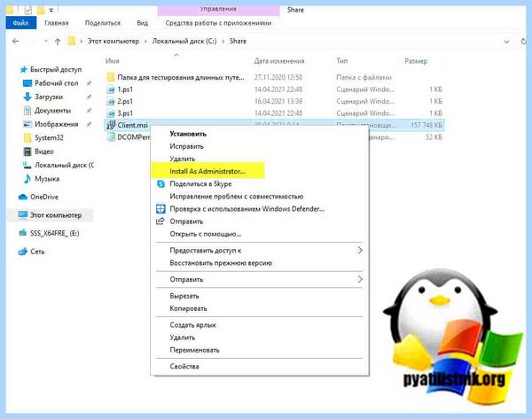Go up one folder level arrow

58,42
